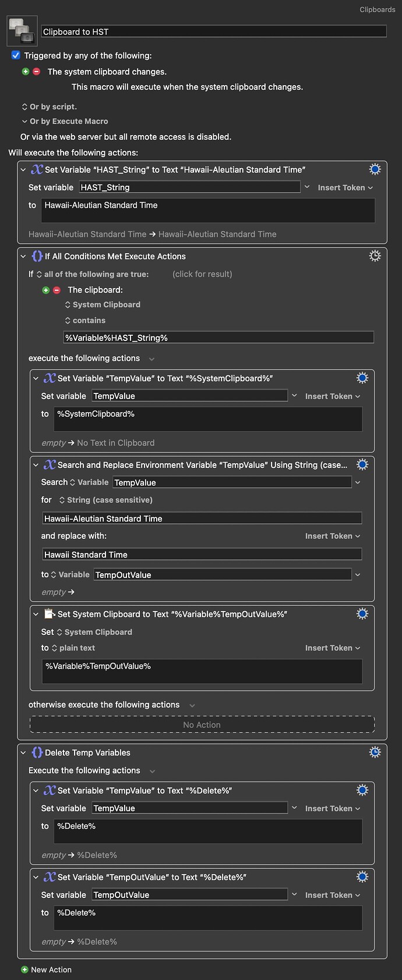The width and height of the screenshot is (402, 980).
Task: Click '(click for result)' next to conditions
Action: point(202,274)
